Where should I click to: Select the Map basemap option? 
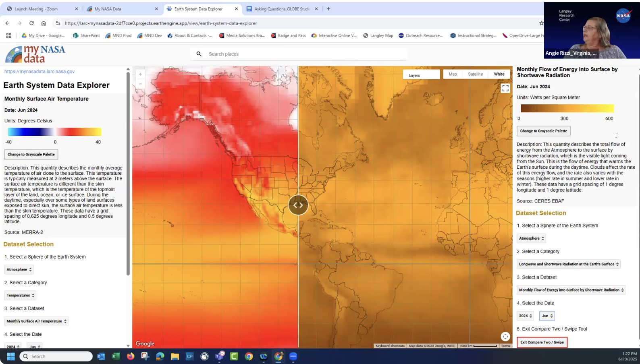tap(453, 74)
